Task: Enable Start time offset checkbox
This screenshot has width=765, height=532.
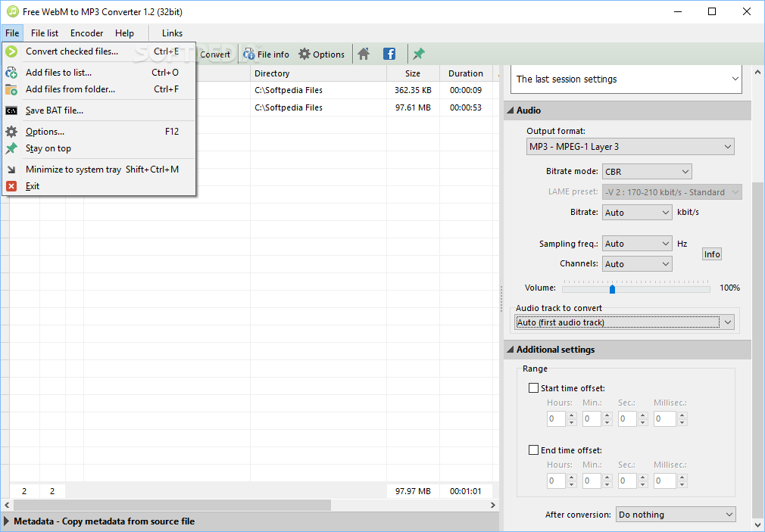Action: point(534,388)
